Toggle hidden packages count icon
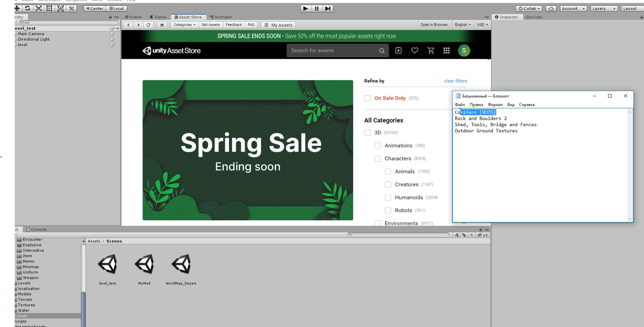Screen dimensions: 644x327 pos(483,235)
